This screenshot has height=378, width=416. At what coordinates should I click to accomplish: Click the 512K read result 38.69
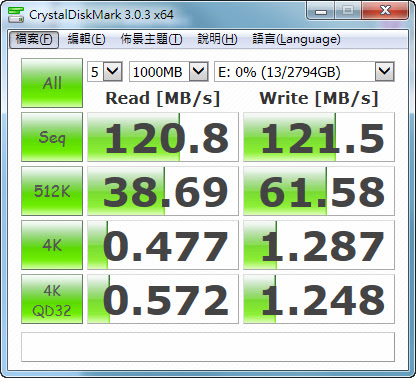163,191
